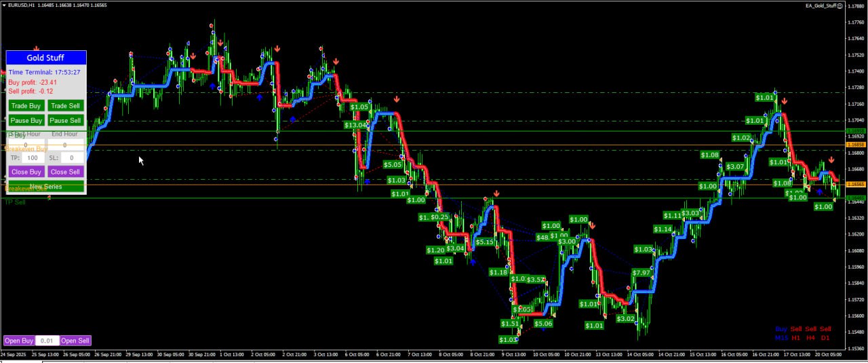868x363 pixels.
Task: Select the $5.05 profit label
Action: pos(393,164)
